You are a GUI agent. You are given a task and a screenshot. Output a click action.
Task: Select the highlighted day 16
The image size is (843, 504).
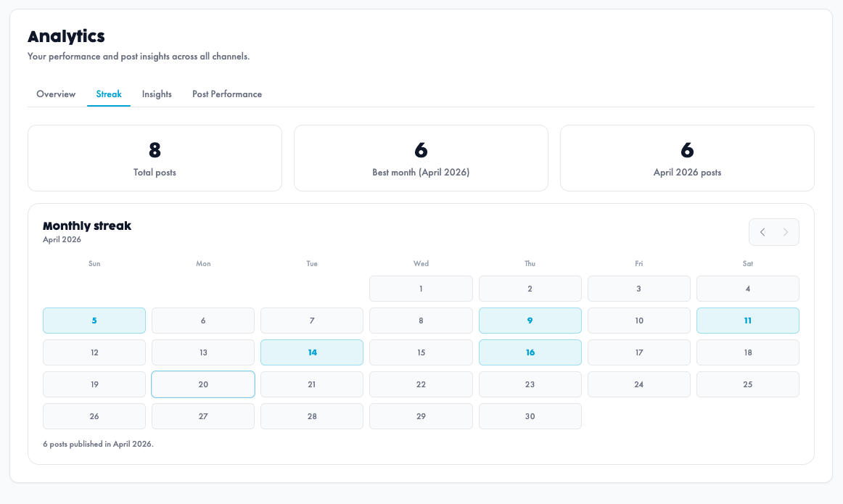530,352
